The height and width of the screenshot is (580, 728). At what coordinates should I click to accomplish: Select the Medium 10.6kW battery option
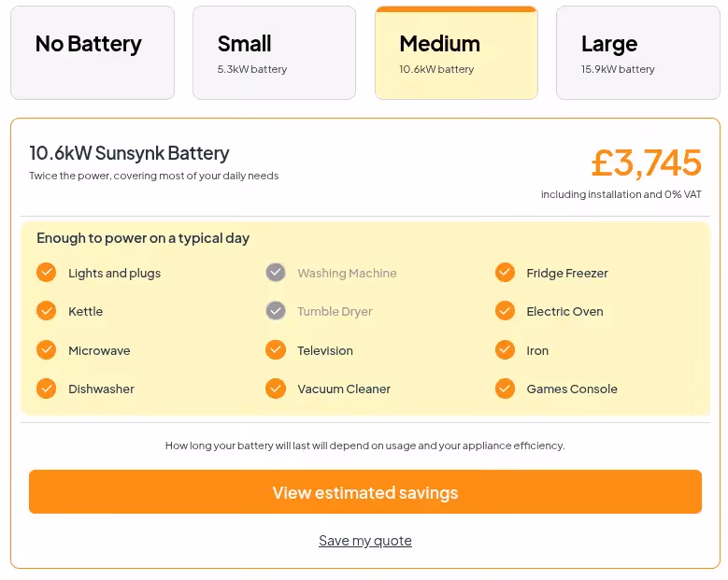click(456, 53)
